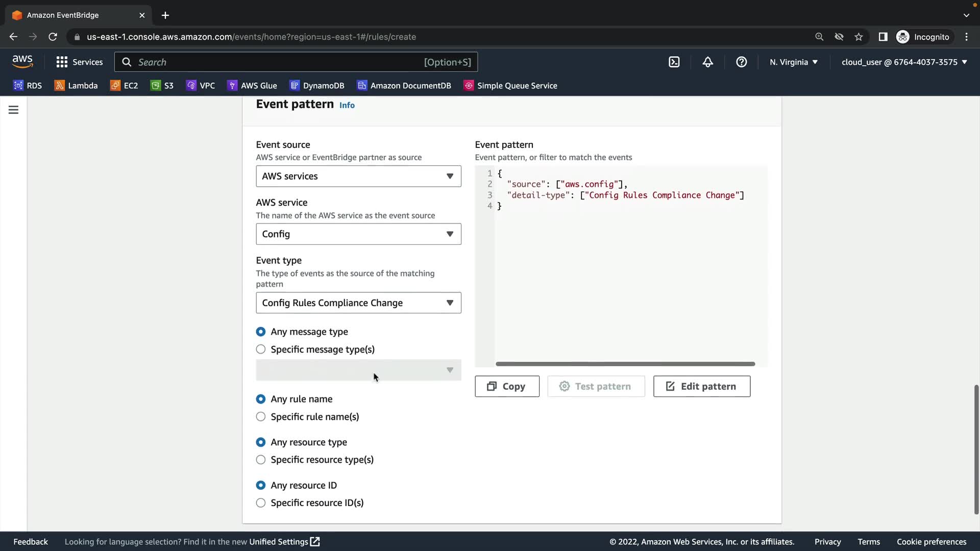Open the N. Virginia region menu
Screen dimensions: 980x551
pos(794,62)
